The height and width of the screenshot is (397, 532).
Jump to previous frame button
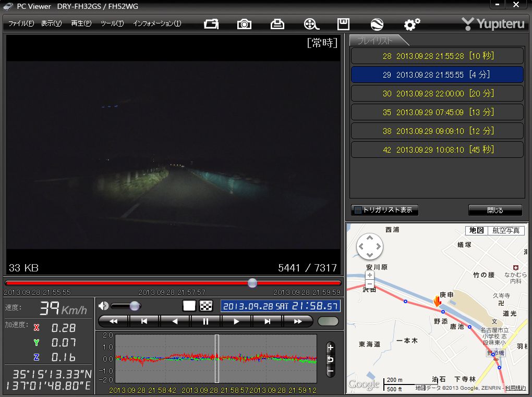144,321
